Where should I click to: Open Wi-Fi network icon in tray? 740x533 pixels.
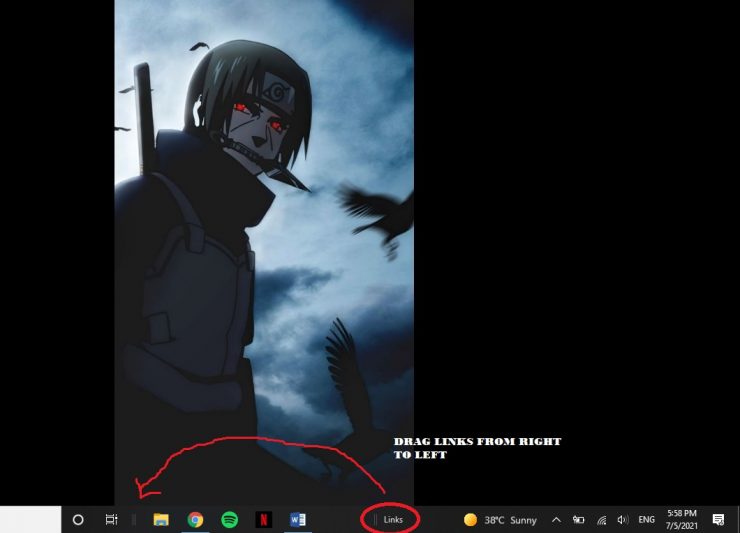click(x=601, y=520)
